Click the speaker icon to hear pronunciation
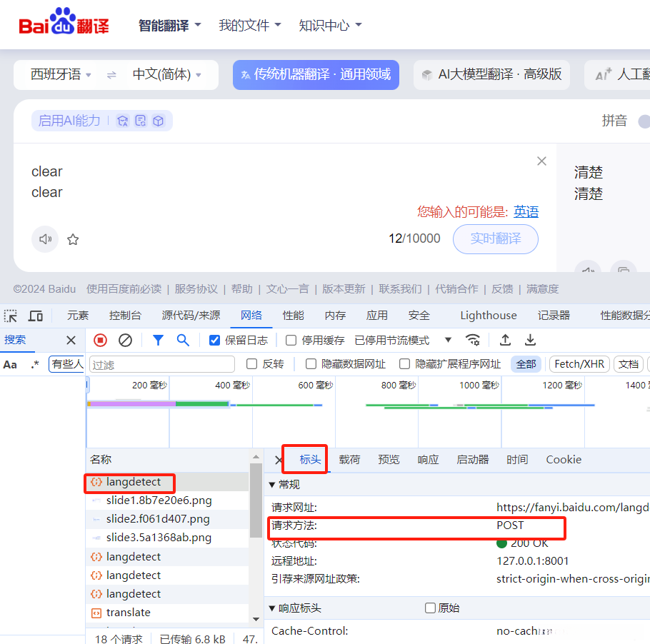The height and width of the screenshot is (644, 650). (x=45, y=239)
